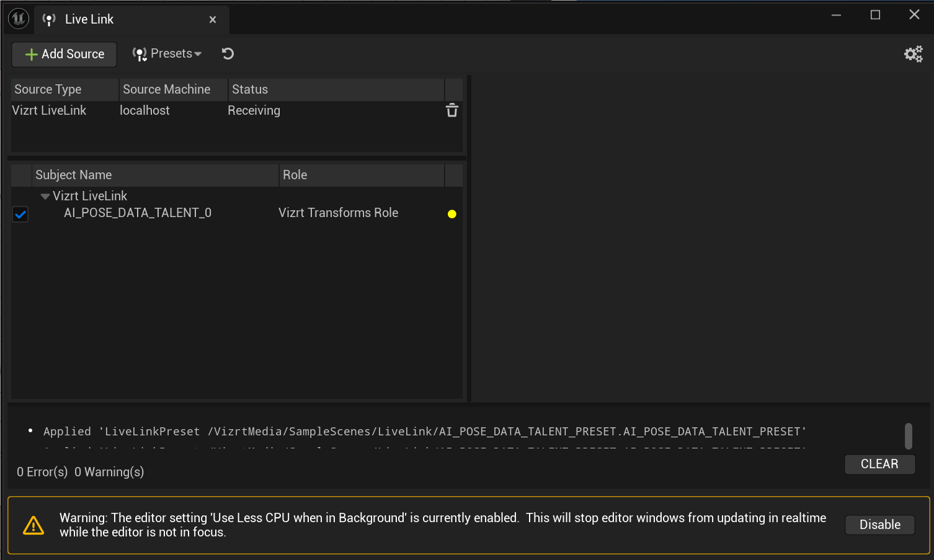Click the message log scrollbar

pos(908,436)
